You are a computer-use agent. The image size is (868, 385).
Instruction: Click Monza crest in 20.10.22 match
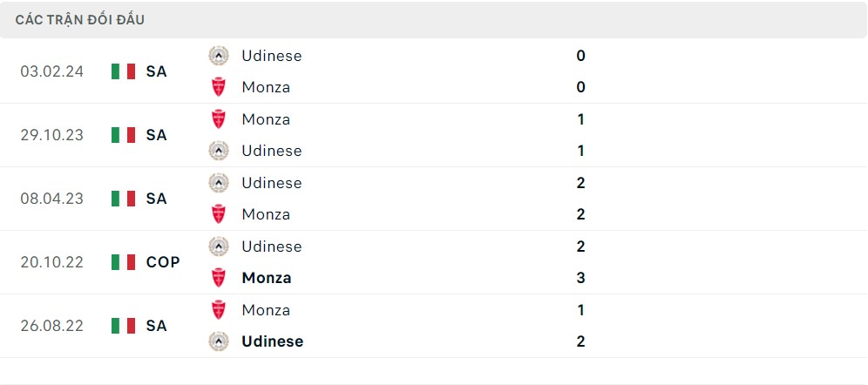click(x=218, y=278)
